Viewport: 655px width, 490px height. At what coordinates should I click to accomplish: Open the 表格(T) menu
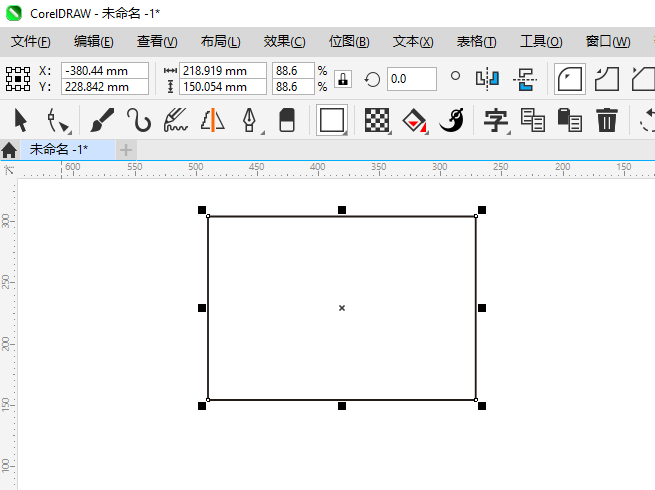click(x=477, y=41)
